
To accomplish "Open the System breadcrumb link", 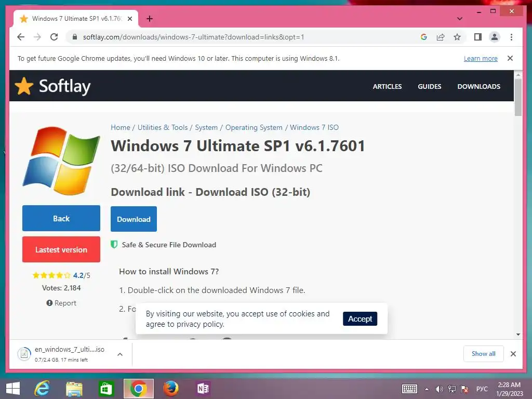I will (206, 128).
